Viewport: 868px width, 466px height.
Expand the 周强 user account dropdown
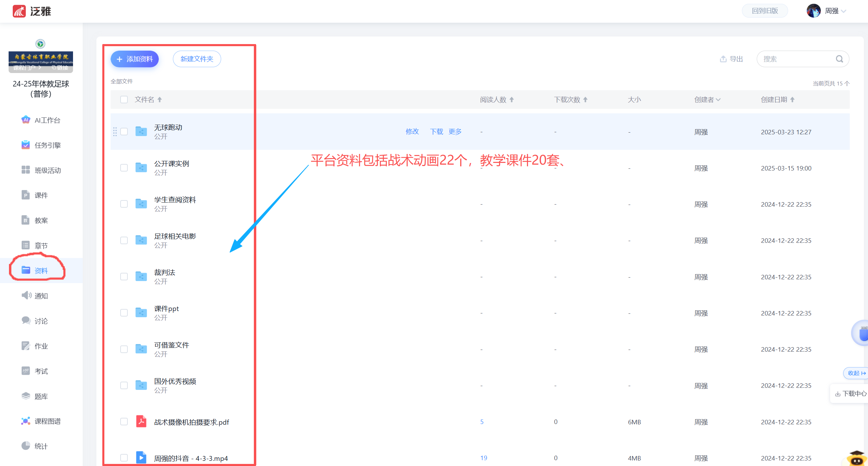[844, 11]
